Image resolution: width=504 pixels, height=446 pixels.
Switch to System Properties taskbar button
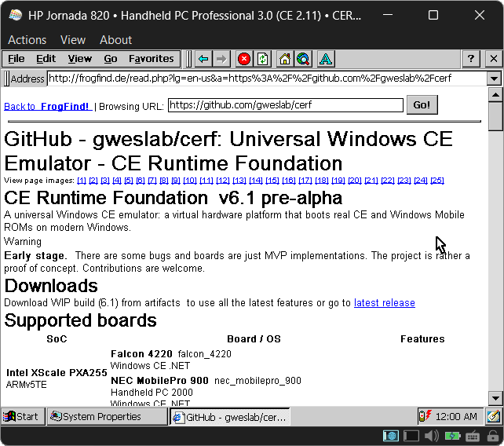click(x=108, y=416)
